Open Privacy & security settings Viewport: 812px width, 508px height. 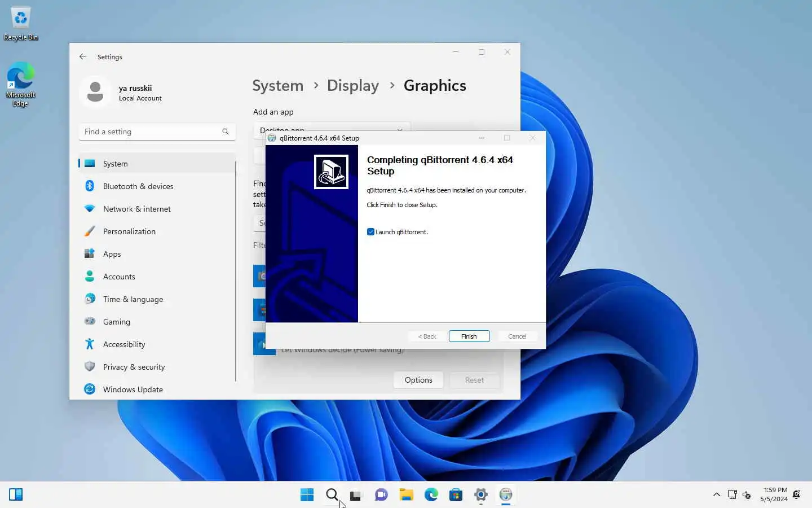point(157,367)
